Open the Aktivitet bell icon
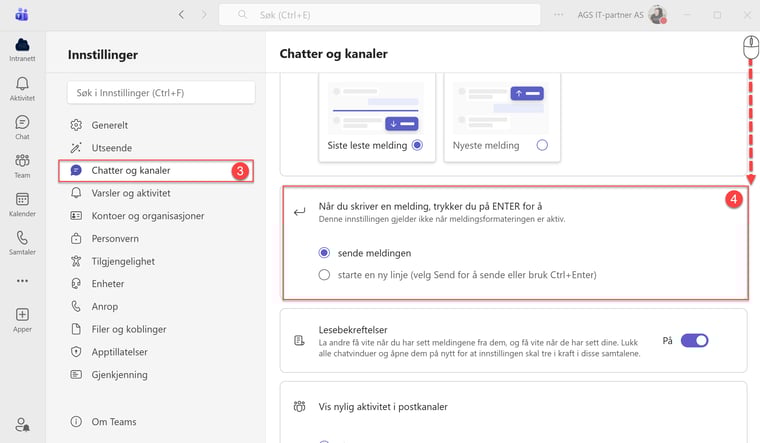Image resolution: width=760 pixels, height=443 pixels. pyautogui.click(x=22, y=88)
